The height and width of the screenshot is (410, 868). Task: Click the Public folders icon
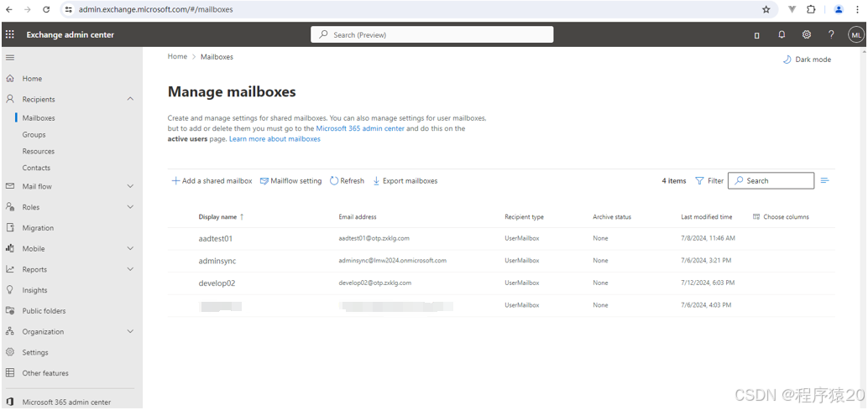(x=10, y=310)
